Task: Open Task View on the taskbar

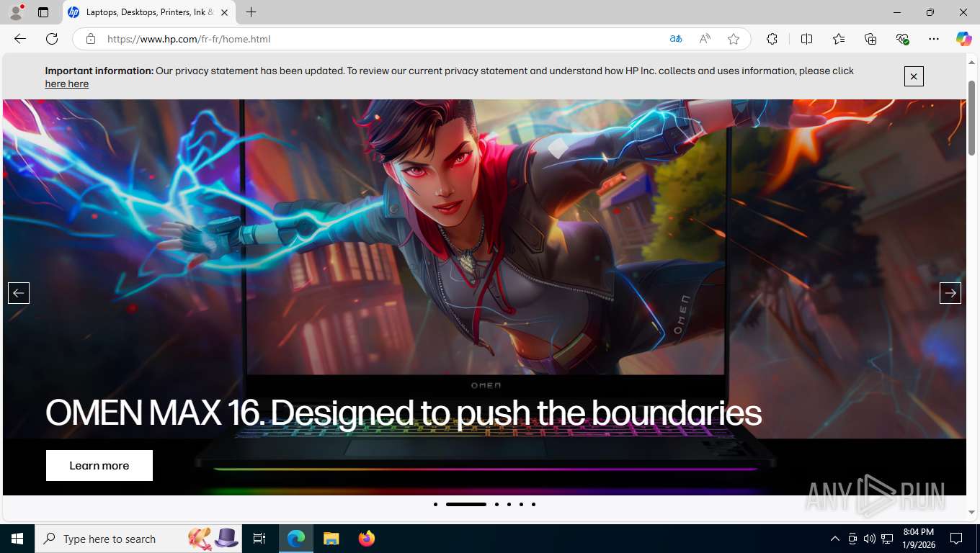Action: 259,539
